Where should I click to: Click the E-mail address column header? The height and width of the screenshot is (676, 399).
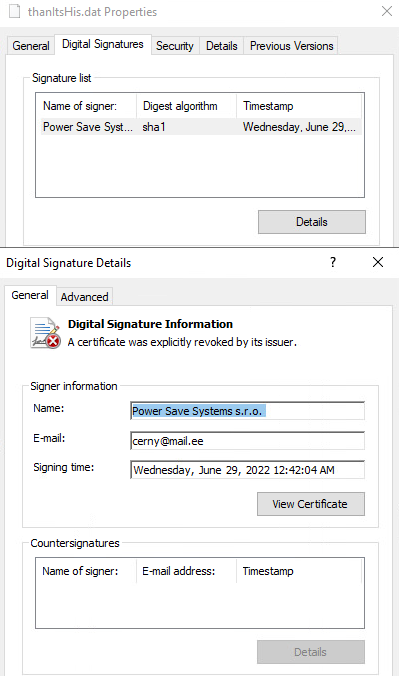click(186, 571)
